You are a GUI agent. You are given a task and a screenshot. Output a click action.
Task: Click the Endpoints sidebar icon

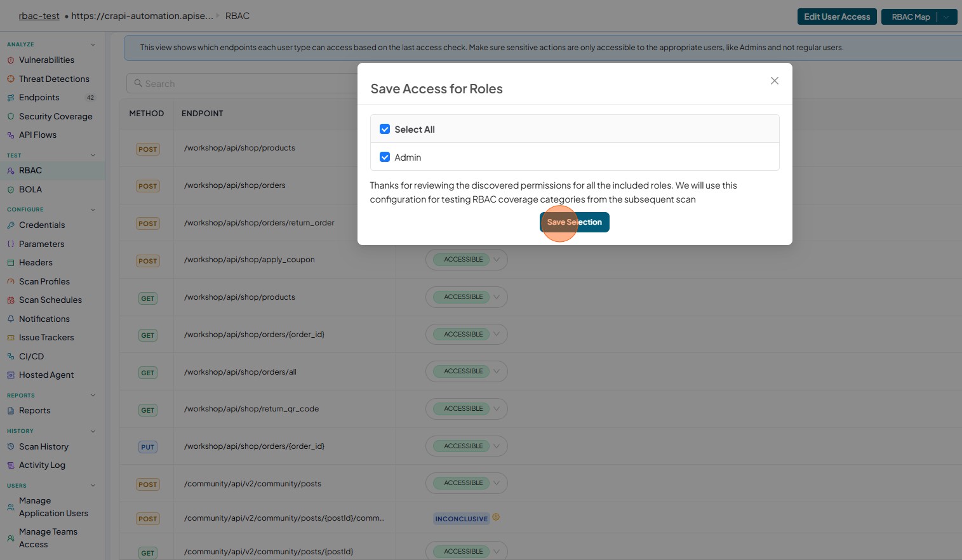[x=11, y=98]
